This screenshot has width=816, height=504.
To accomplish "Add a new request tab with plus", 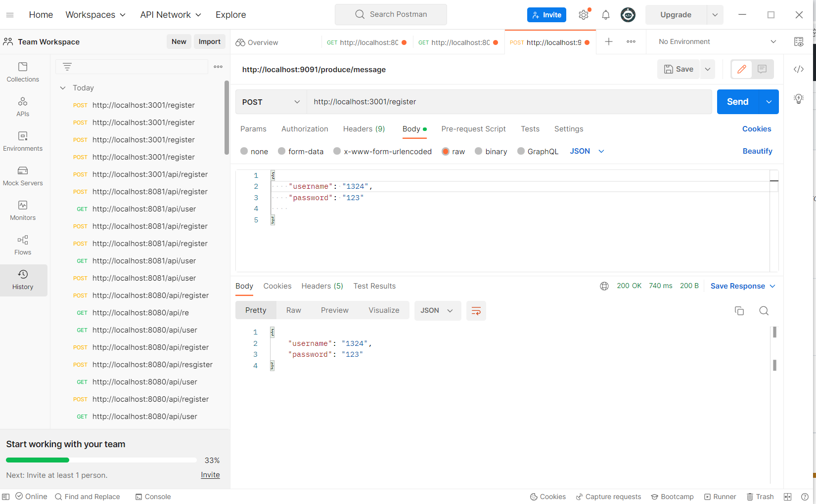I will pos(609,42).
